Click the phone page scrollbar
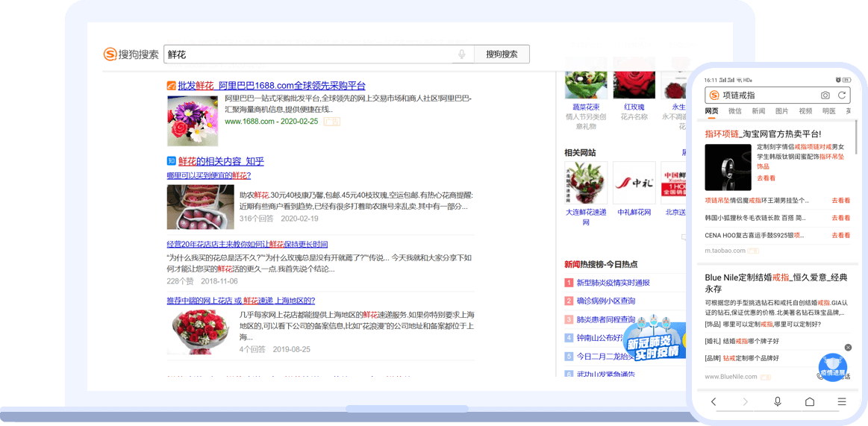The image size is (868, 426). point(856,138)
